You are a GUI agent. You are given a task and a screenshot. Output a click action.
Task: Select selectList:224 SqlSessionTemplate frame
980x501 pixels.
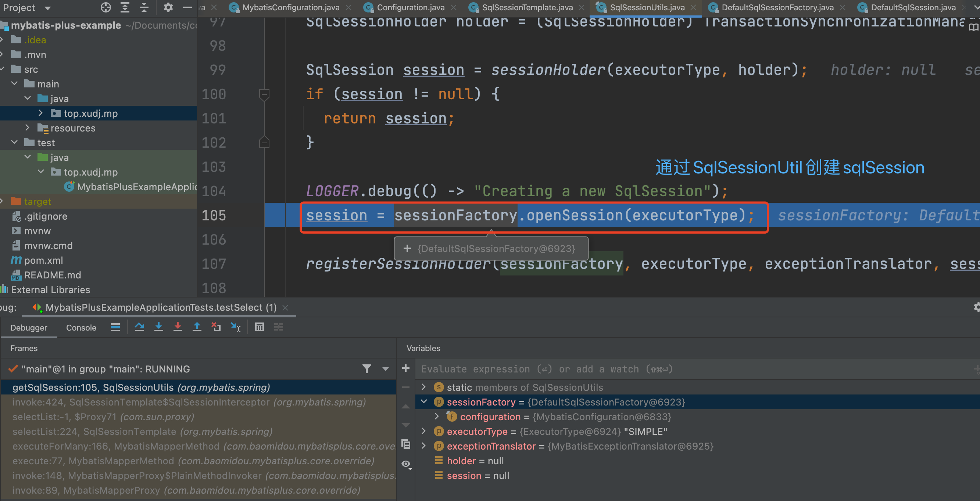click(198, 432)
